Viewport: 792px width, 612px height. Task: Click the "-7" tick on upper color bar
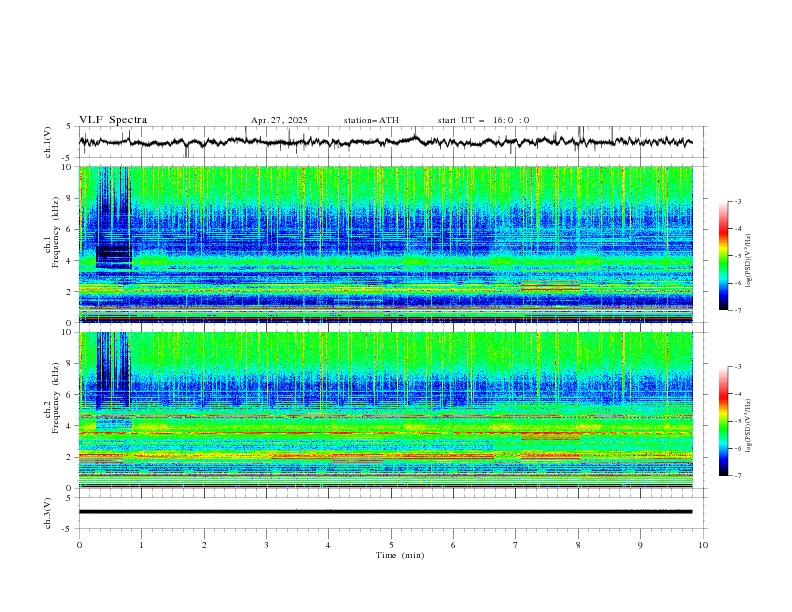pyautogui.click(x=738, y=310)
